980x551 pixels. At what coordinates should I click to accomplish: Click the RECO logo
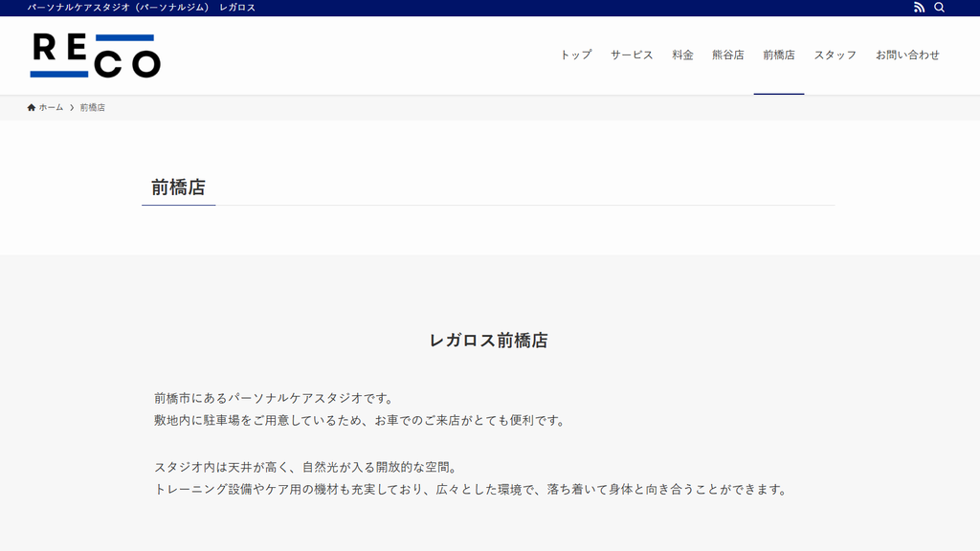click(95, 55)
